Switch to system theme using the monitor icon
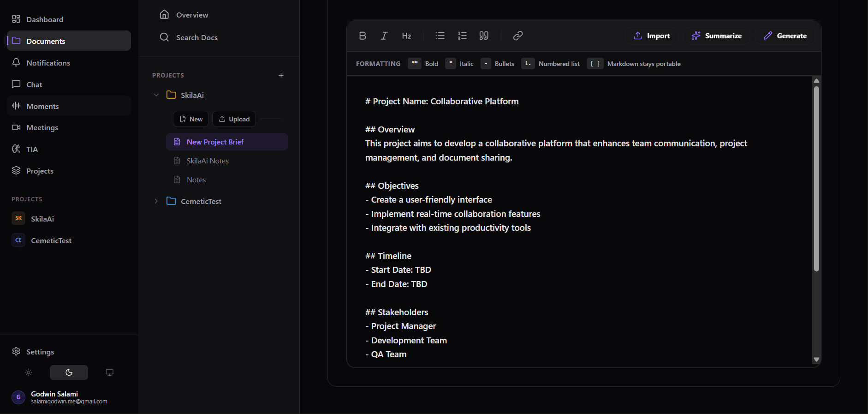Viewport: 868px width, 414px height. click(x=109, y=372)
